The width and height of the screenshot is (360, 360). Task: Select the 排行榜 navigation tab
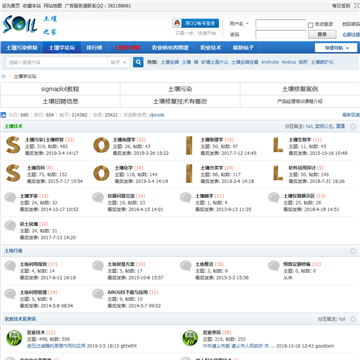coord(94,48)
